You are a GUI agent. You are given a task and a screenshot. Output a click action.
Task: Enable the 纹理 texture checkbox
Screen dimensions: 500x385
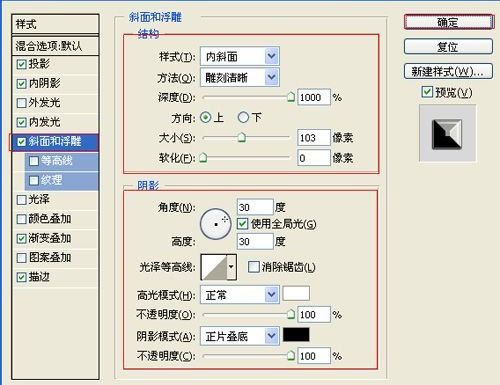pyautogui.click(x=34, y=180)
